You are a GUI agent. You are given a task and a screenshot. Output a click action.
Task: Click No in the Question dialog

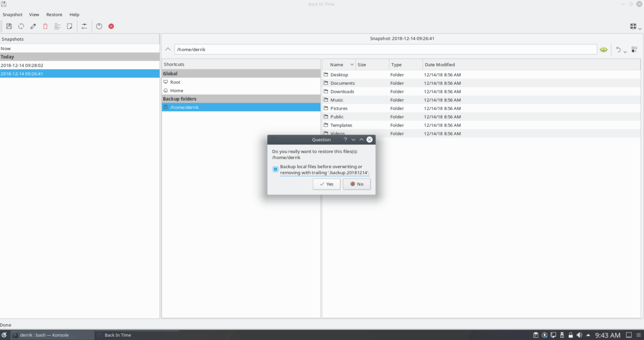(356, 184)
